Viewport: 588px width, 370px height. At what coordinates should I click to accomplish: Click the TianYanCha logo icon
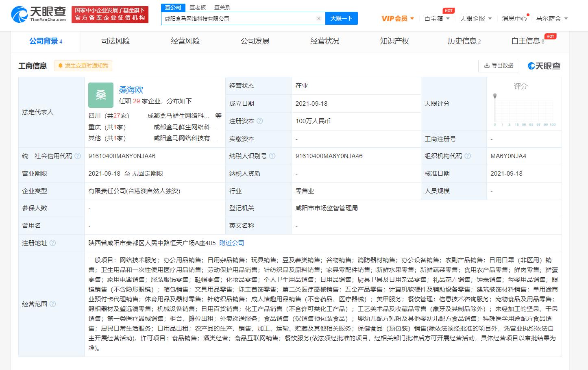[x=20, y=15]
